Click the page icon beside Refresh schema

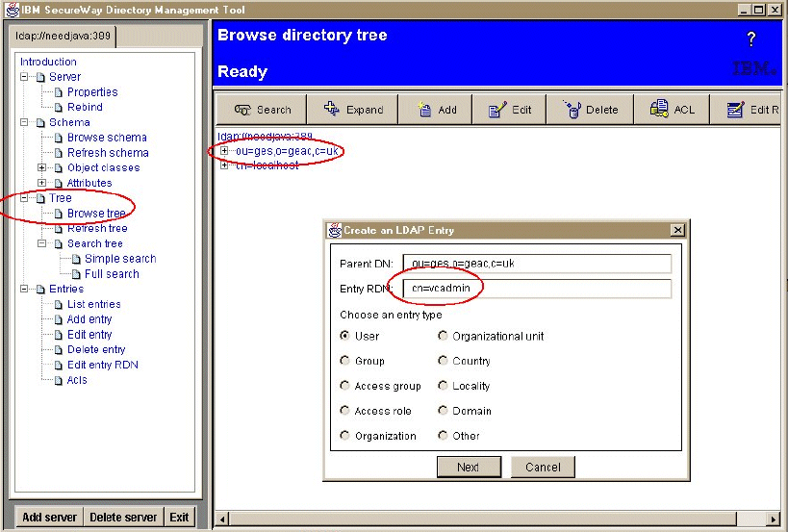pos(59,153)
